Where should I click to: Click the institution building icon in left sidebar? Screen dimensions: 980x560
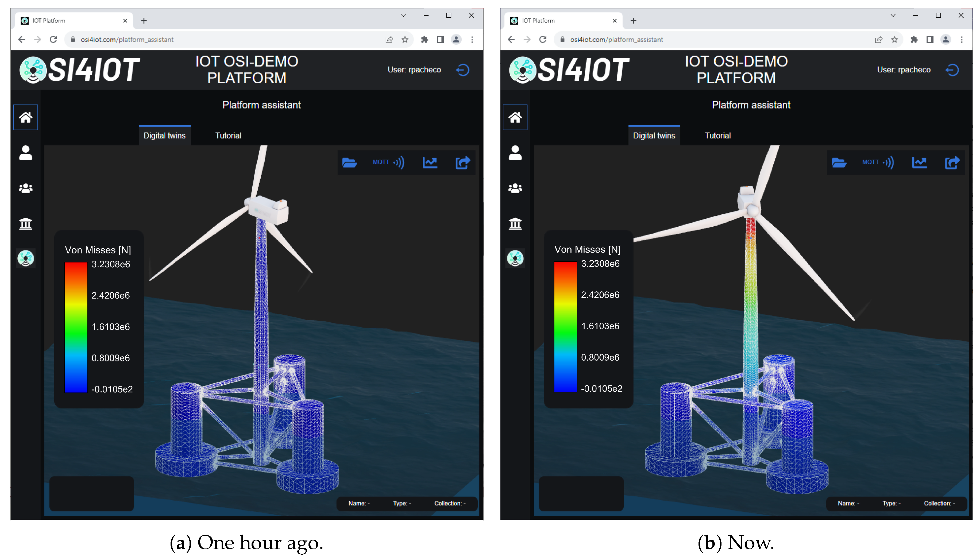(26, 223)
